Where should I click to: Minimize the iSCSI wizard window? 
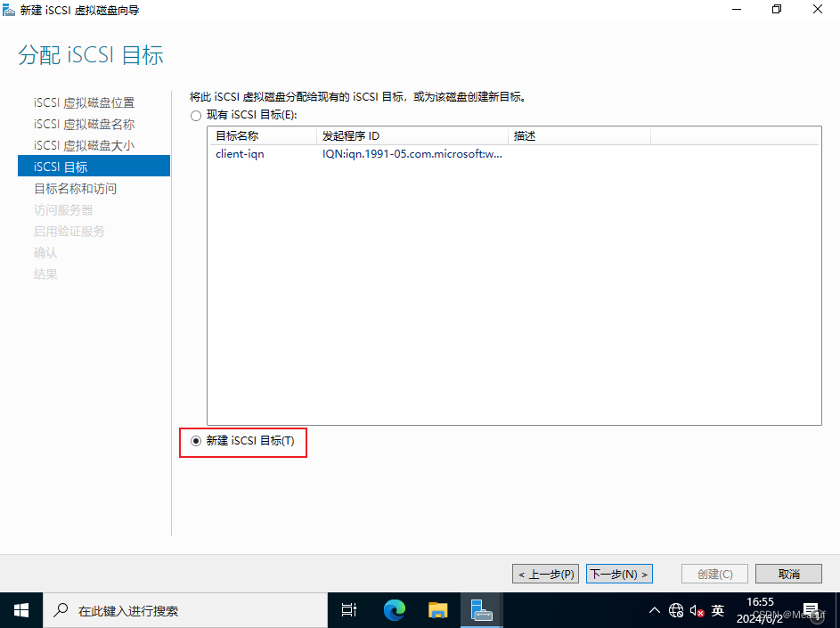coord(737,10)
